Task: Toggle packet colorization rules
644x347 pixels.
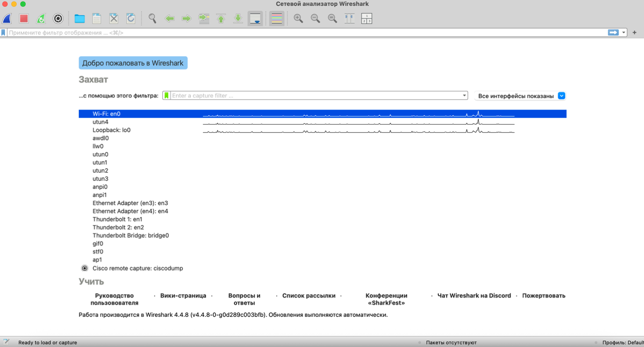Action: pos(277,19)
